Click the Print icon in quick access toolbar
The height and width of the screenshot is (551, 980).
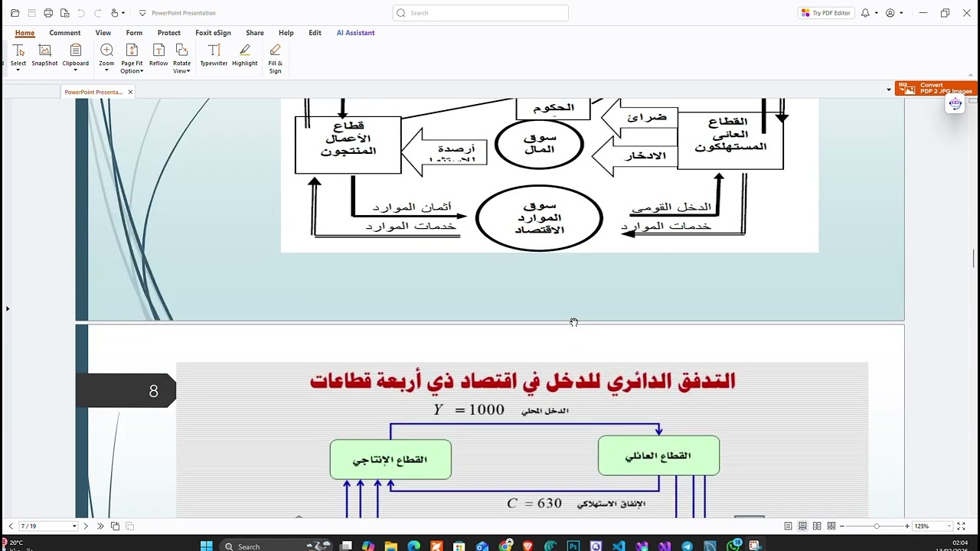coord(48,13)
